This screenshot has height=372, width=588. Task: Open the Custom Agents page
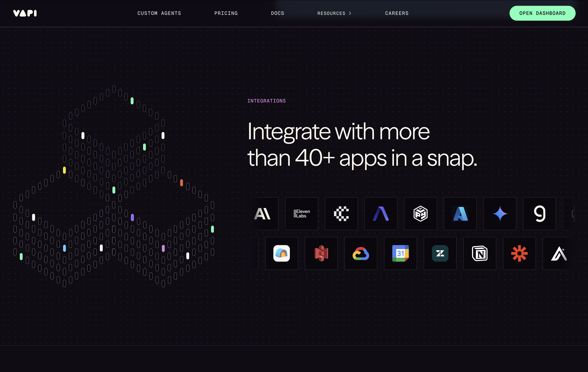159,13
